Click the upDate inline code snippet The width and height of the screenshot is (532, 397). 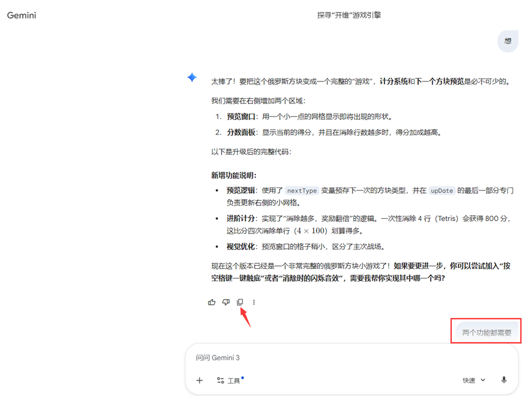pos(442,191)
